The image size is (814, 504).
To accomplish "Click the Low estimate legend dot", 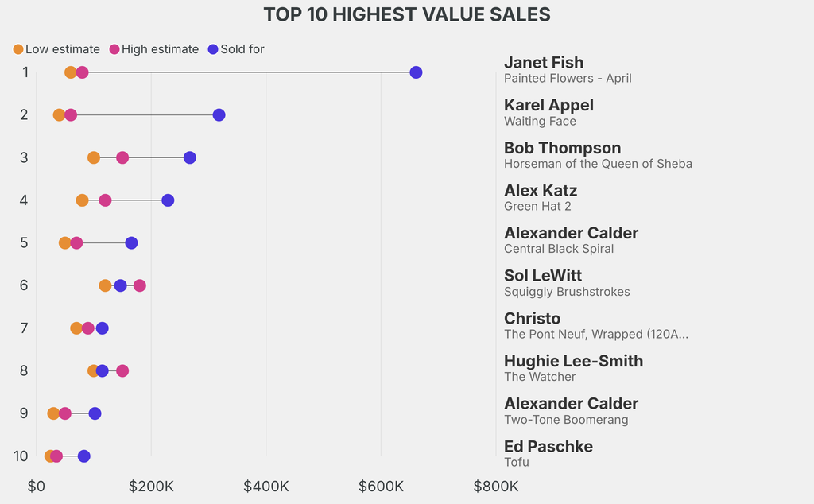I will coord(18,49).
